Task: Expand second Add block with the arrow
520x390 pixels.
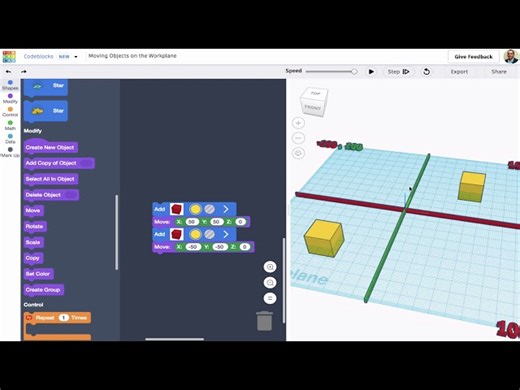Action: (226, 234)
